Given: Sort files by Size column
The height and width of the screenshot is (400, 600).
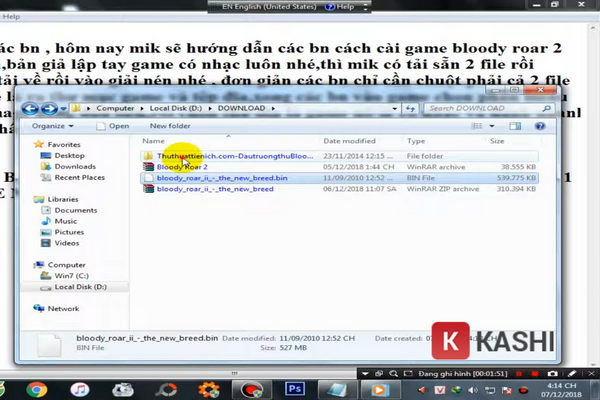Looking at the screenshot, I should pos(497,141).
